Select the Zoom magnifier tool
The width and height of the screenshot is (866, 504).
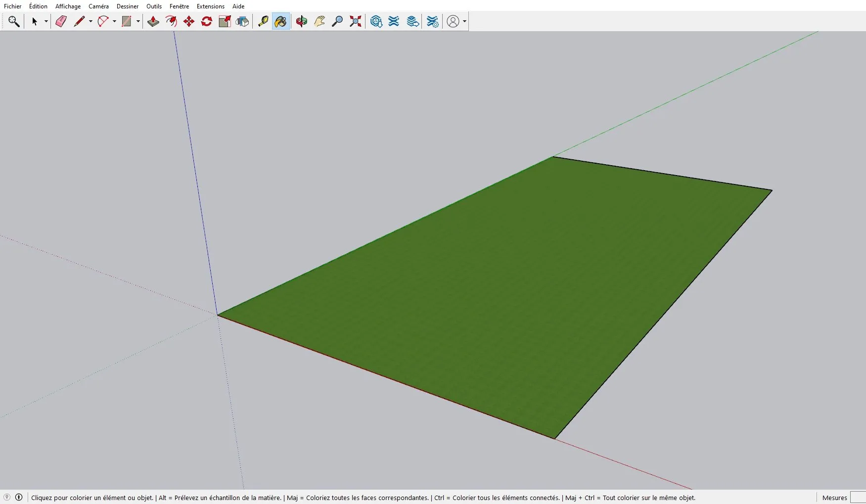click(x=337, y=21)
